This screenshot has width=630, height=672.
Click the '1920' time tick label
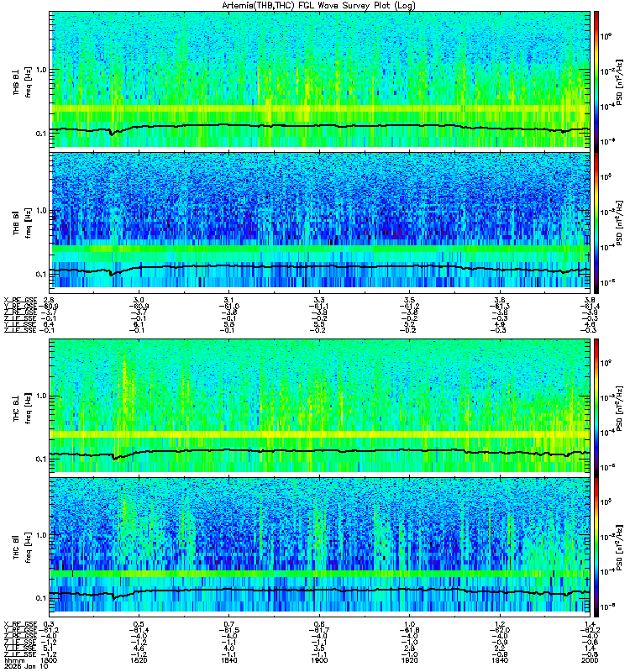[x=409, y=660]
